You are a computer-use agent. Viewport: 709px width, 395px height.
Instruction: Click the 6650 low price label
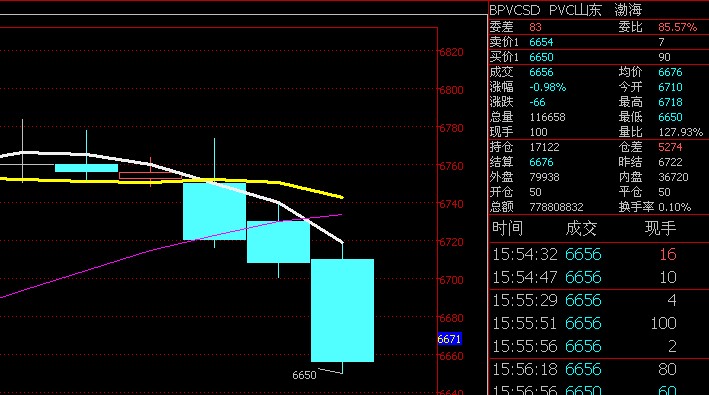coord(304,375)
